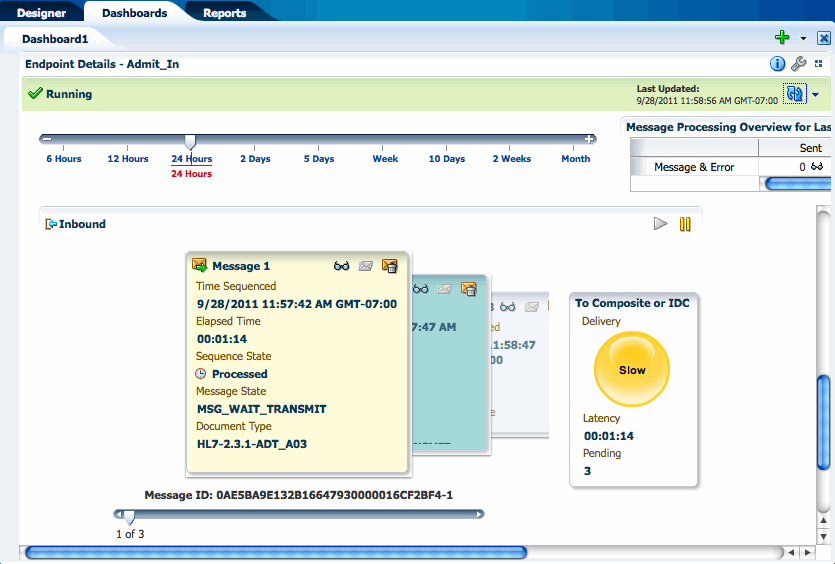The width and height of the screenshot is (835, 564).
Task: Select the 2 Weeks time range
Action: click(512, 159)
